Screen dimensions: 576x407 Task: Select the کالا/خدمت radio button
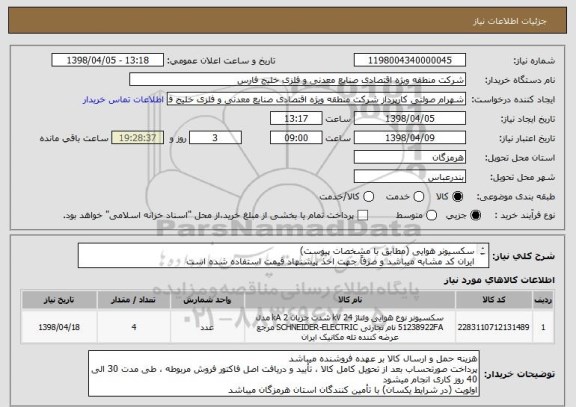[368, 197]
